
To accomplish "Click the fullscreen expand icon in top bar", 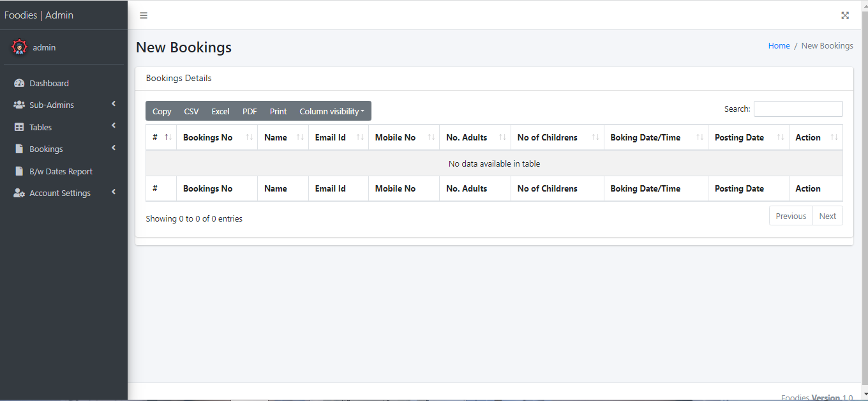I will pos(845,15).
